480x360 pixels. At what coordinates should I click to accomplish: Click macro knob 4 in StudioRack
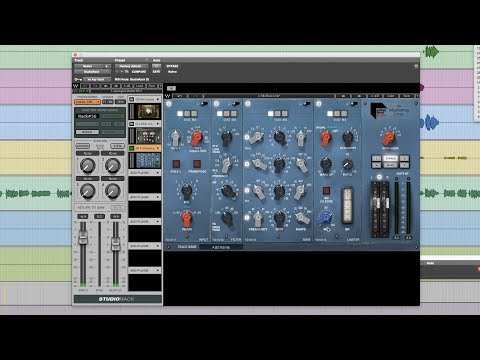(x=113, y=191)
